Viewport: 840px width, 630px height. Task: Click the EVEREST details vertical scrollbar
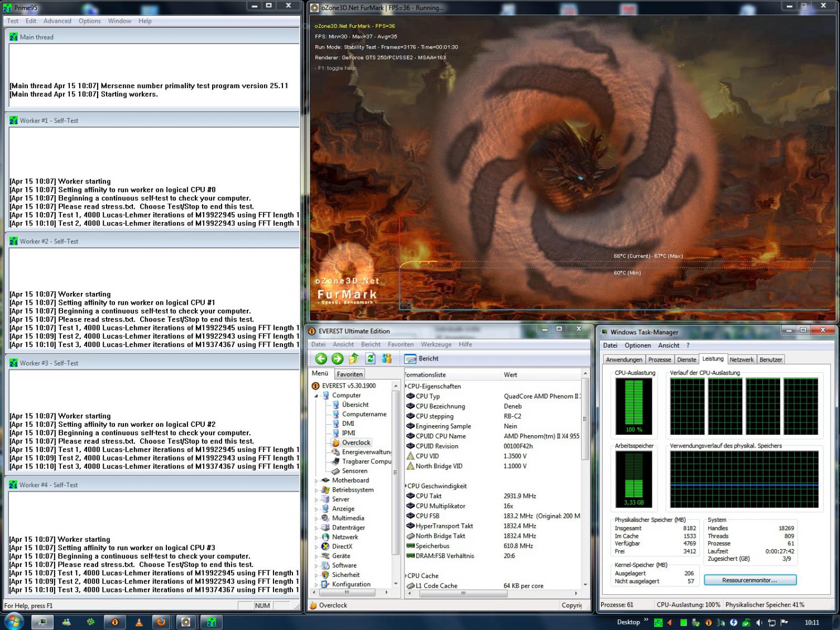pos(585,479)
